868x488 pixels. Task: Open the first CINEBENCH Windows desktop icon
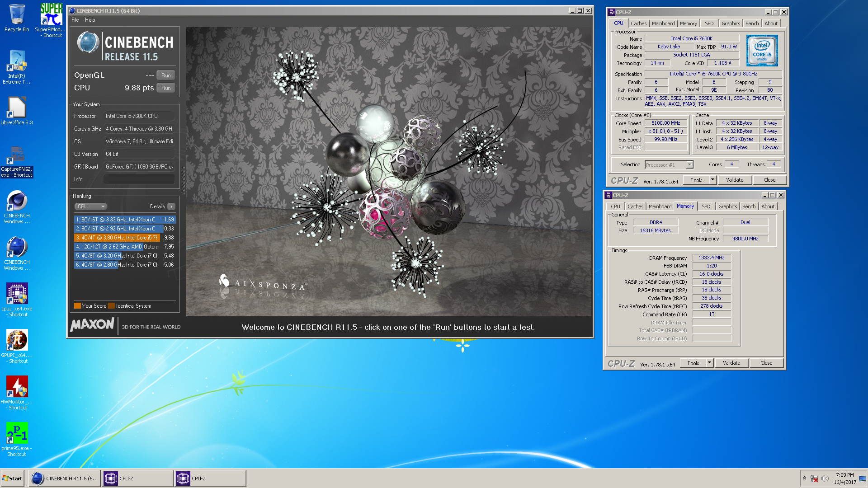(17, 207)
